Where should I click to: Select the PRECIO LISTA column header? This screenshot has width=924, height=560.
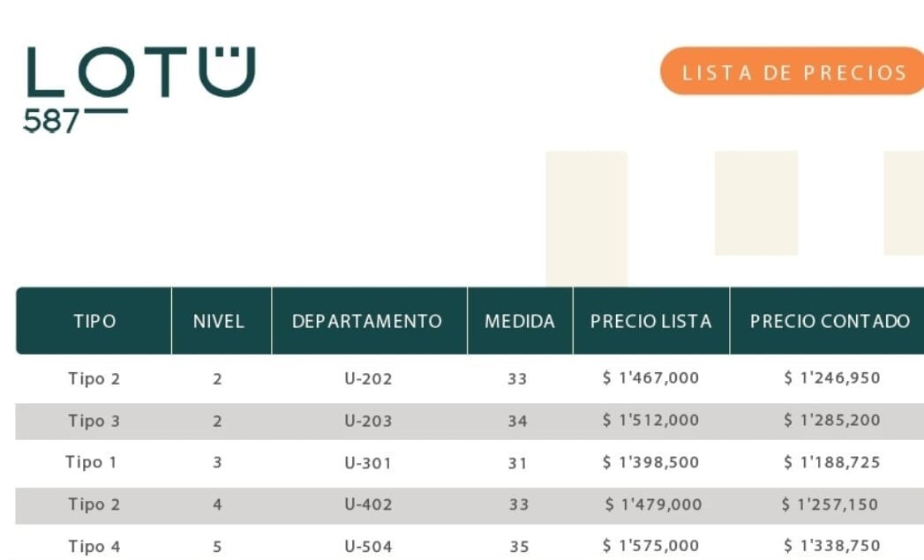tap(650, 321)
